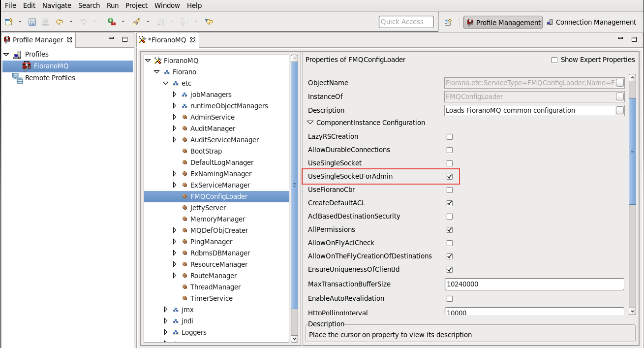The height and width of the screenshot is (348, 644).
Task: Select JettyServer in the tree
Action: pyautogui.click(x=208, y=208)
